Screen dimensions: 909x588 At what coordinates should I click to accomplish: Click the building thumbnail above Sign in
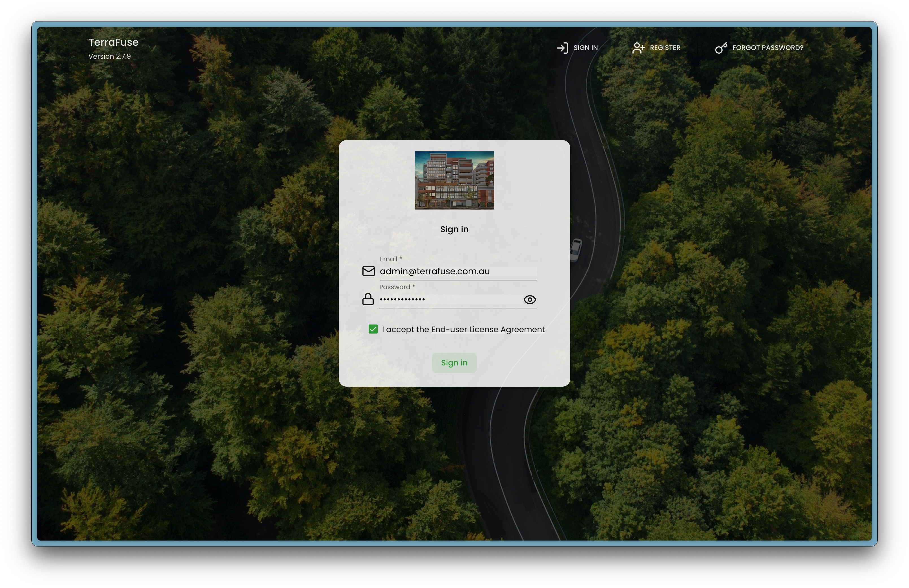tap(454, 180)
